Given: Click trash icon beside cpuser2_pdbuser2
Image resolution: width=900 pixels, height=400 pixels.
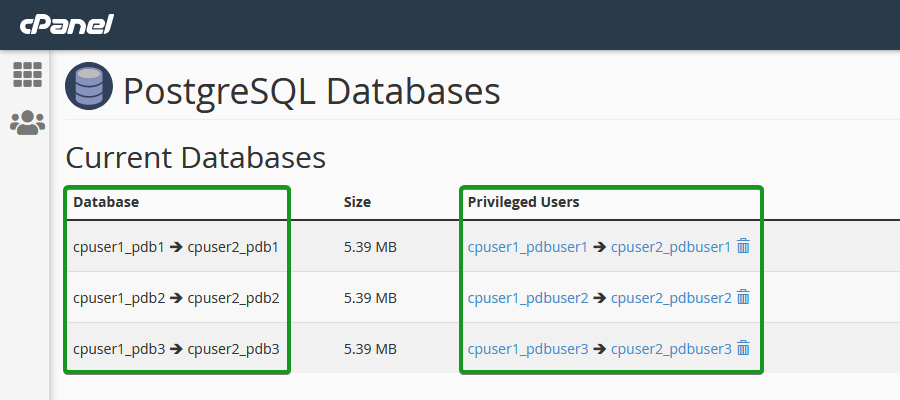Looking at the screenshot, I should [x=743, y=297].
